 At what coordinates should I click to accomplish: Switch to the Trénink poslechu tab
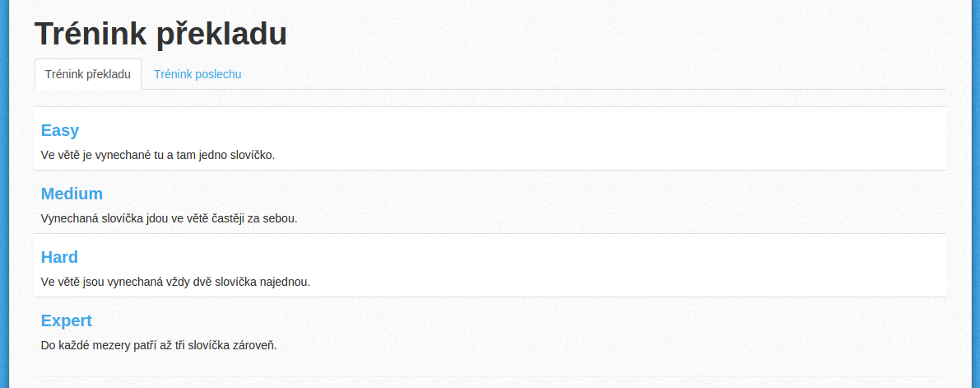(x=197, y=74)
